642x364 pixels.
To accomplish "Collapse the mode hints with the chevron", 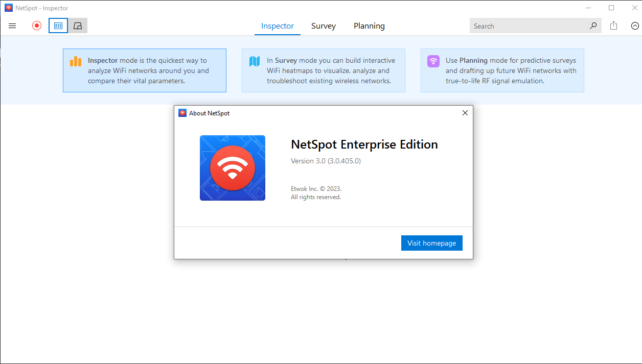I will click(635, 26).
